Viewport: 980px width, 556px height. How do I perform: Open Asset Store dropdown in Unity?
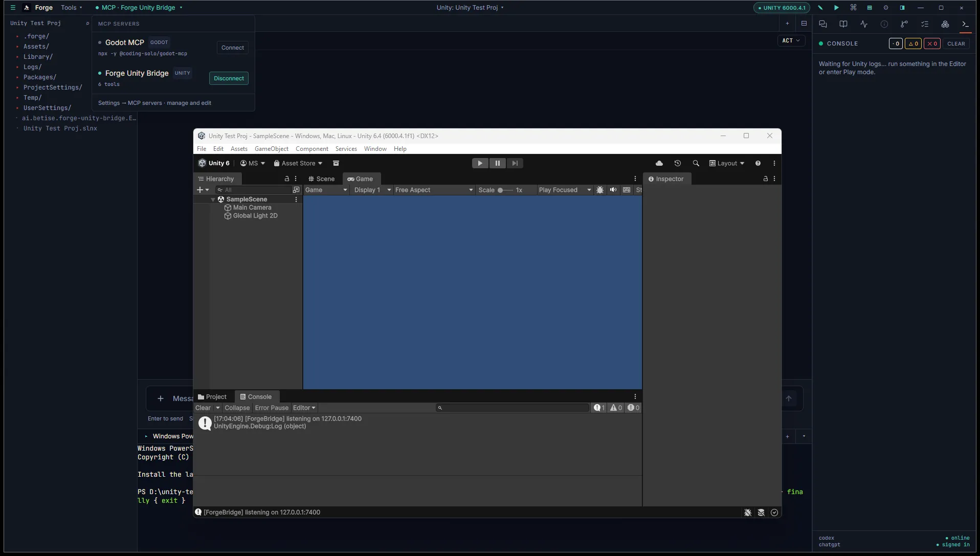click(298, 163)
